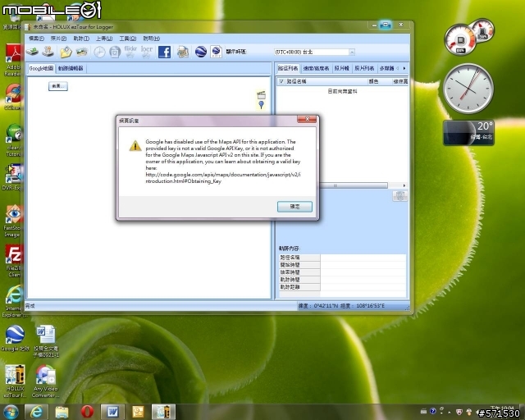Select the first right-panel tab, track list

point(288,68)
